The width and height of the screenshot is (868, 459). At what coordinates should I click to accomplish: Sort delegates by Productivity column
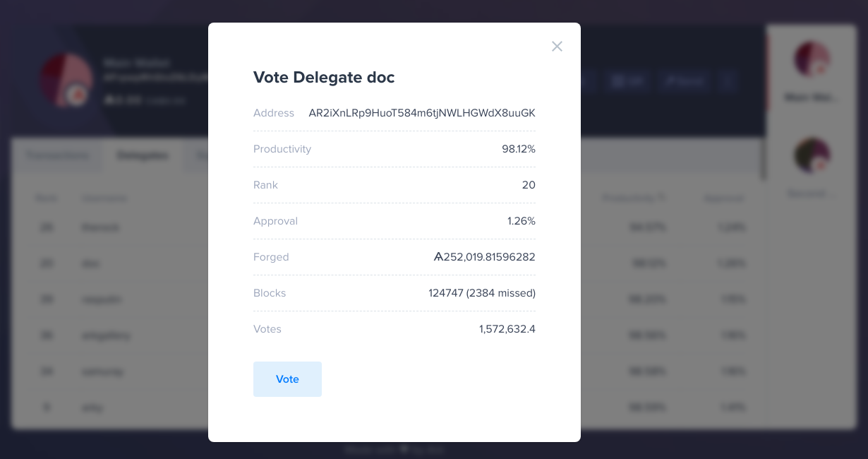click(634, 198)
